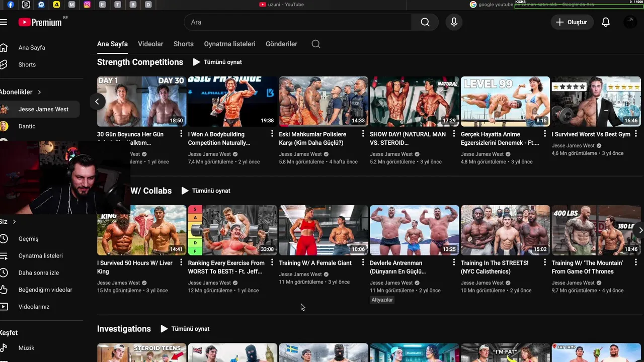
Task: Play all Investigations videos
Action: click(x=185, y=329)
